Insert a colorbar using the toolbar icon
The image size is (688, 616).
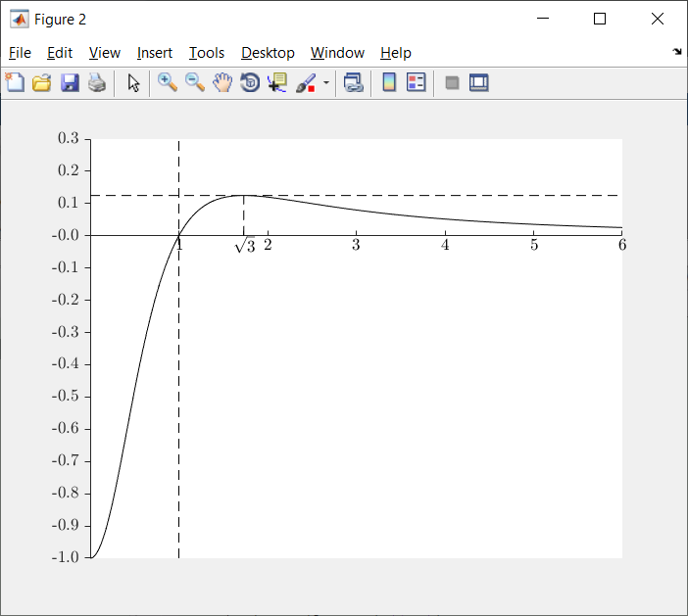point(389,82)
